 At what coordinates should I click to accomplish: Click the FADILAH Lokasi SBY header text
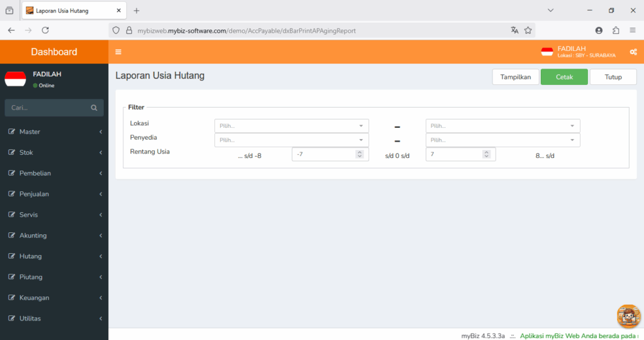tap(587, 52)
